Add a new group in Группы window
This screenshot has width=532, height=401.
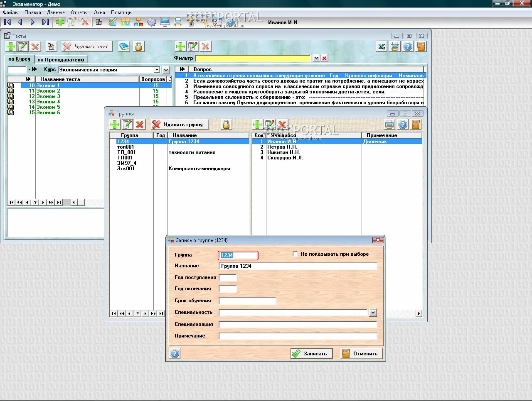(115, 124)
